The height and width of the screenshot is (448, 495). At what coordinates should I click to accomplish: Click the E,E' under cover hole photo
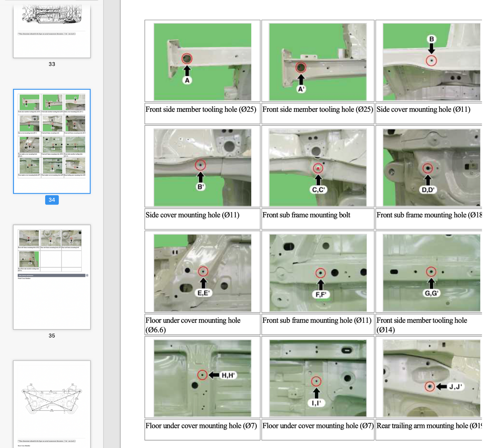click(x=202, y=273)
